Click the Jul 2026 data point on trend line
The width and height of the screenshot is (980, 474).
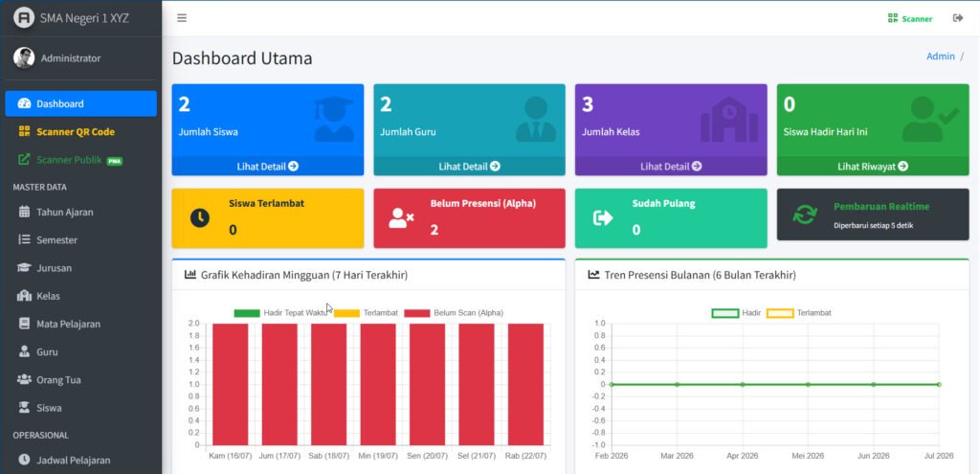(x=939, y=385)
